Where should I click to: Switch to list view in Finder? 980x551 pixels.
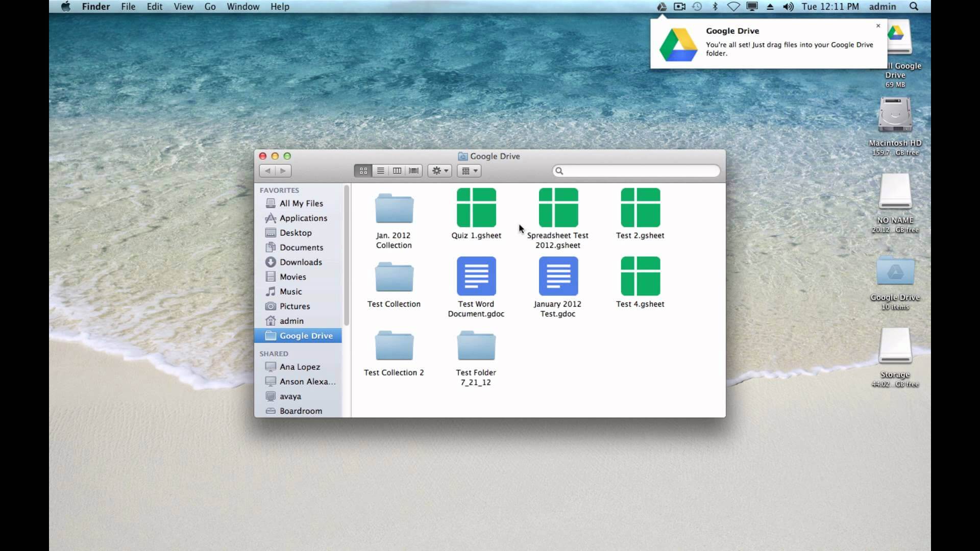coord(380,170)
